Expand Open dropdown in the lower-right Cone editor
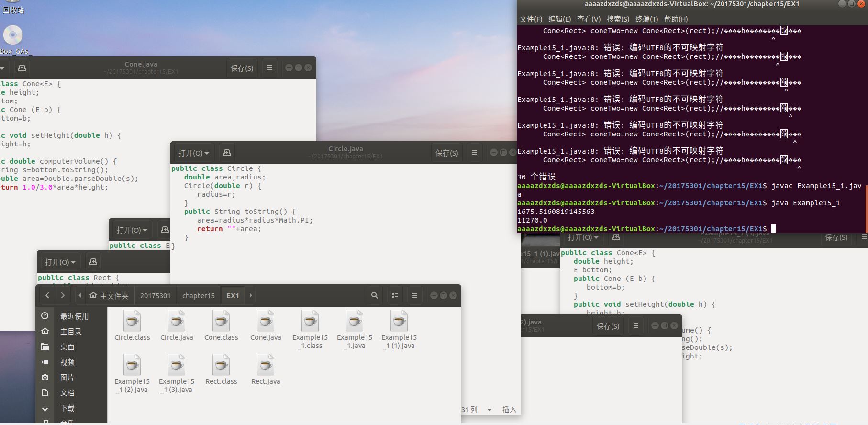 tap(583, 237)
